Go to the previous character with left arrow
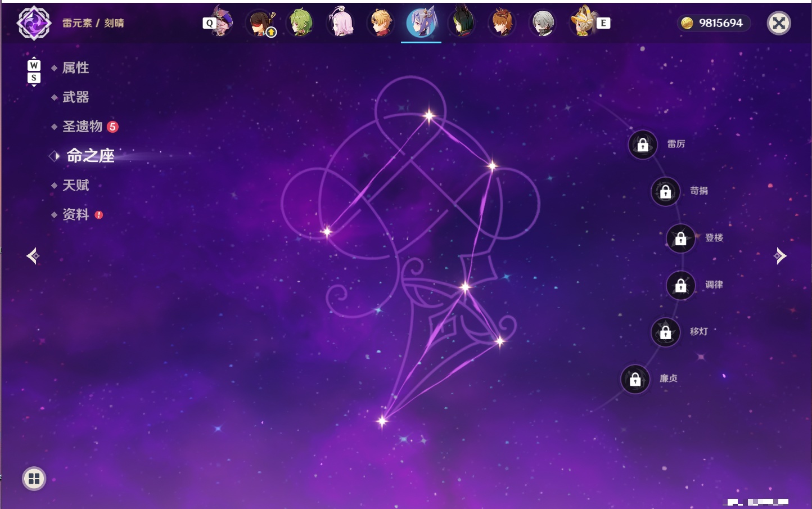This screenshot has width=812, height=509. (x=33, y=256)
